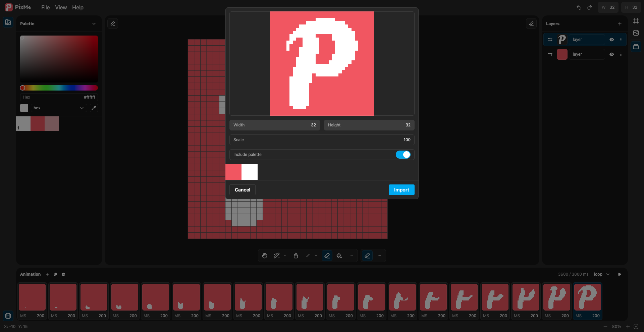Click the canvas W size field in the top bar
The width and height of the screenshot is (644, 332).
click(x=608, y=7)
